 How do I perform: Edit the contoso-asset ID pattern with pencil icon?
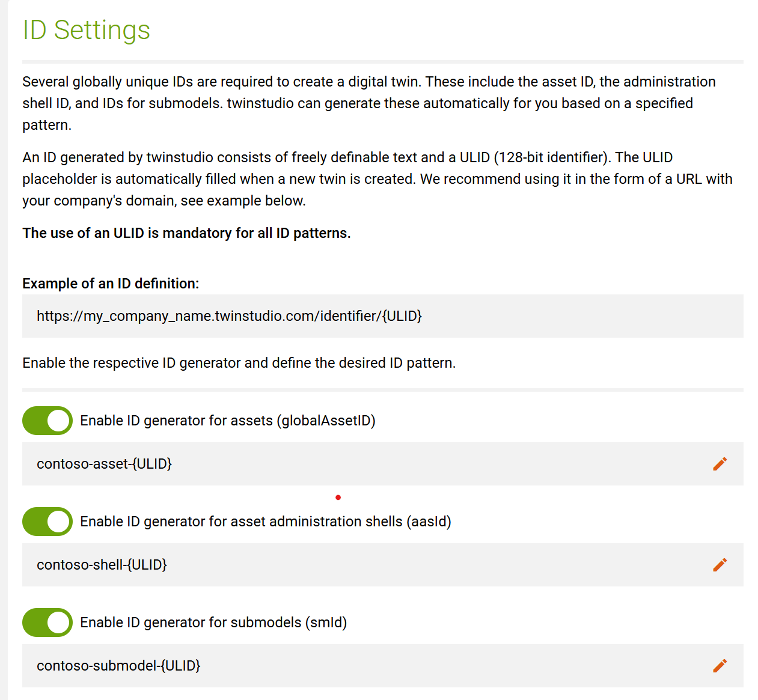pyautogui.click(x=720, y=464)
